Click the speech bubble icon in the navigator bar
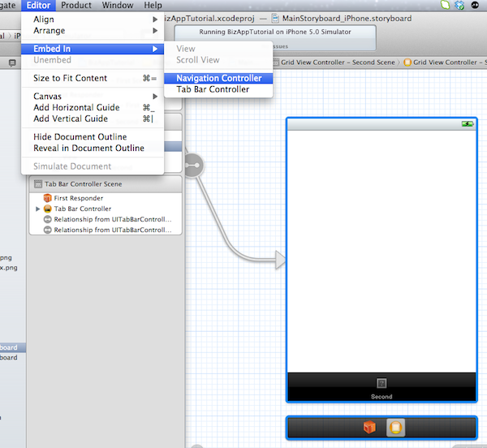This screenshot has height=448, width=487. point(12,63)
